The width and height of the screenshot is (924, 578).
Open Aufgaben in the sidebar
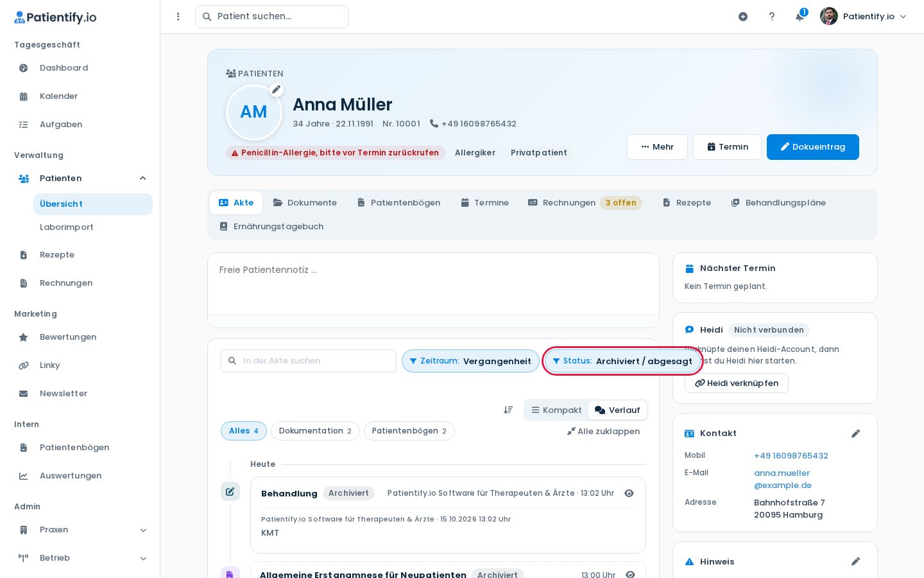pos(80,125)
